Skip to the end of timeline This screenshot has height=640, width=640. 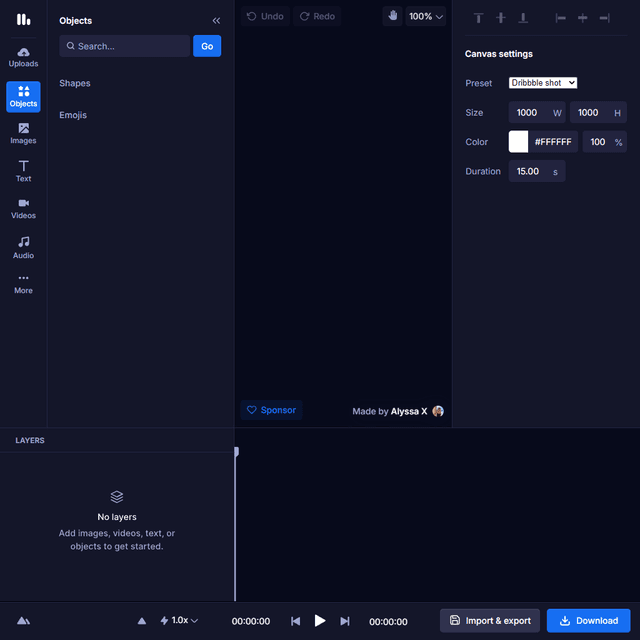[x=345, y=621]
